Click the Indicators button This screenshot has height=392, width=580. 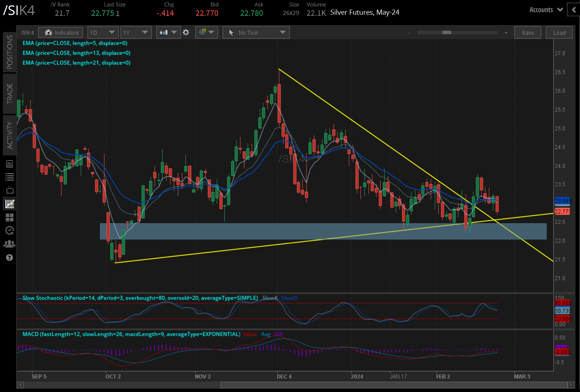point(61,33)
